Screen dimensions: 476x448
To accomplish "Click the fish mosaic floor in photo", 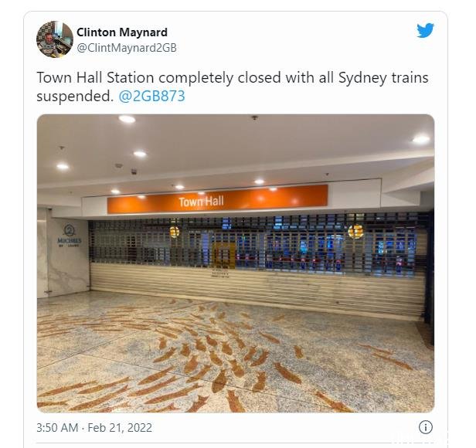I will pyautogui.click(x=236, y=355).
